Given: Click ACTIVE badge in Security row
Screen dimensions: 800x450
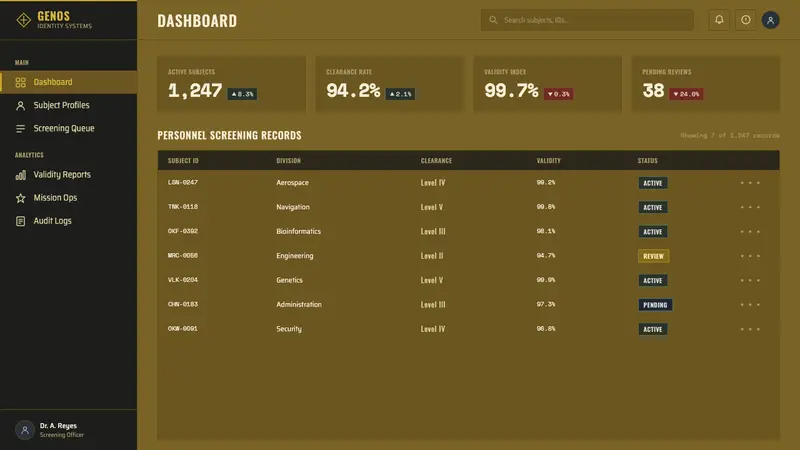Looking at the screenshot, I should pyautogui.click(x=653, y=329).
